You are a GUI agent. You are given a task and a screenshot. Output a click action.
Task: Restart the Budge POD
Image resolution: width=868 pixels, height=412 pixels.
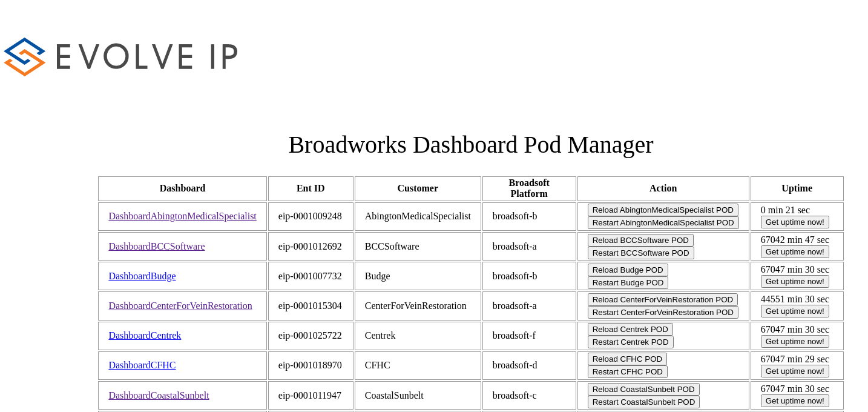(x=628, y=283)
